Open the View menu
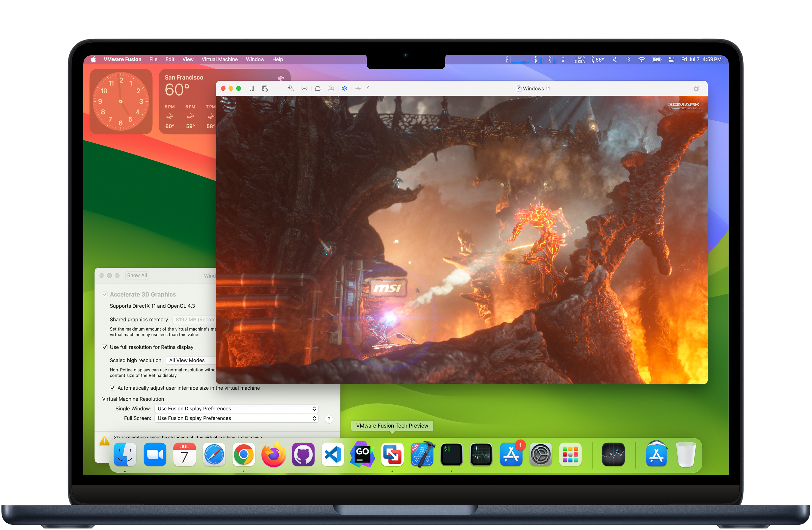The width and height of the screenshot is (812, 530). click(188, 59)
